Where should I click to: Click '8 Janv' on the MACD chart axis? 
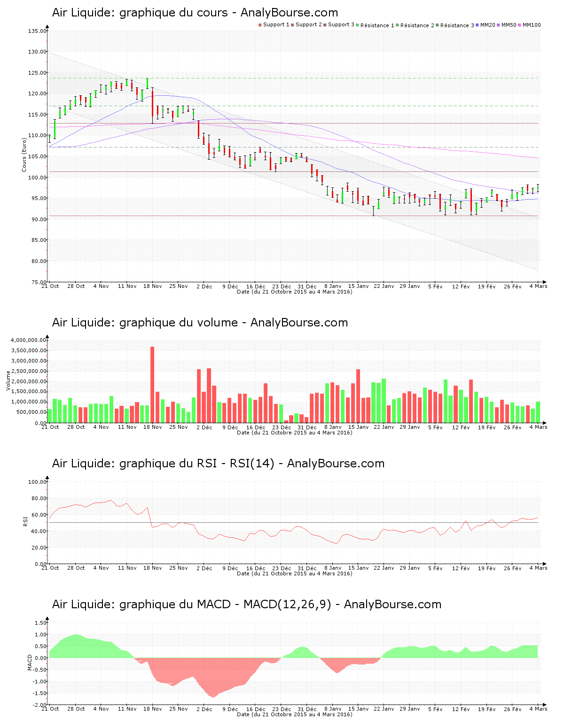coord(333,709)
